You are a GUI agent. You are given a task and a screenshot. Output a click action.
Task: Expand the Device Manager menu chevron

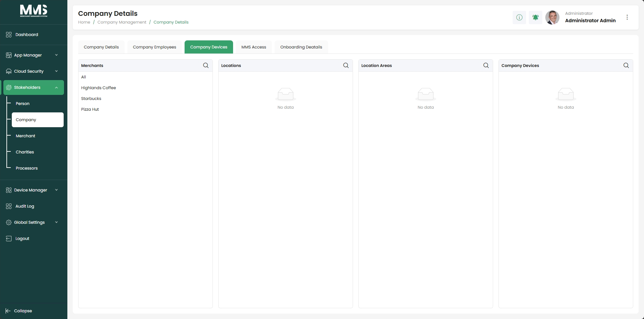click(56, 190)
